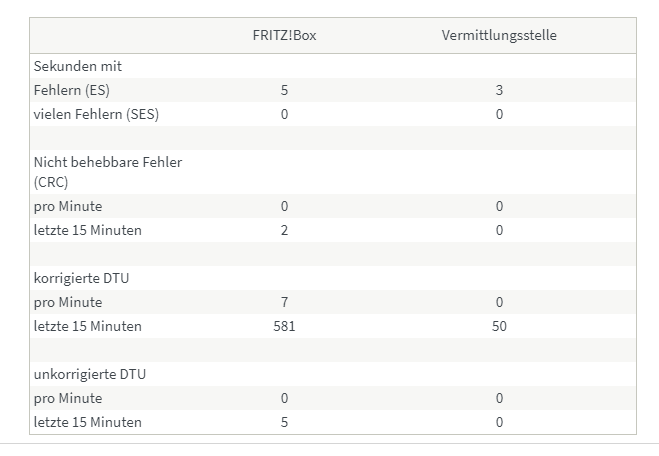Click pro Minute label under unkorrigierte DTU
Screen dimensions: 659x456
point(68,398)
